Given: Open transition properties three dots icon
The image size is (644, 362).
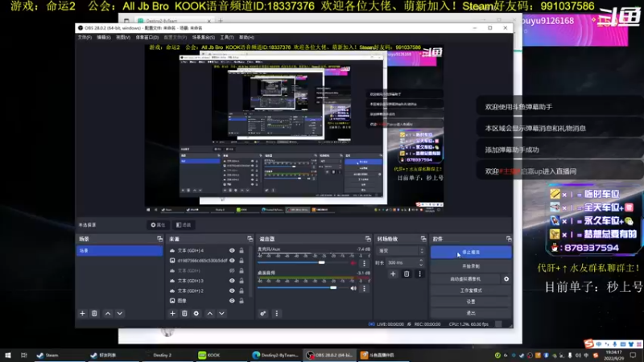Looking at the screenshot, I should click(419, 274).
